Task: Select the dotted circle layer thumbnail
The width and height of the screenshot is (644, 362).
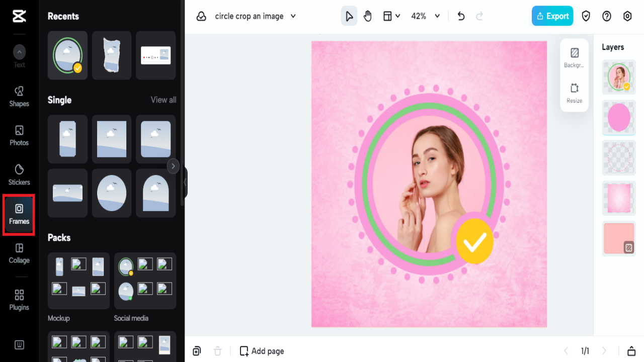Action: pyautogui.click(x=619, y=158)
